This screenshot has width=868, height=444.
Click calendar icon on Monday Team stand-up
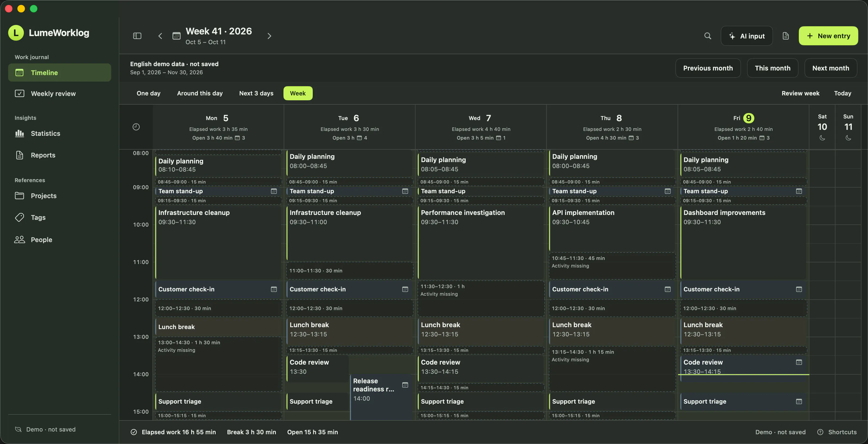click(x=274, y=191)
